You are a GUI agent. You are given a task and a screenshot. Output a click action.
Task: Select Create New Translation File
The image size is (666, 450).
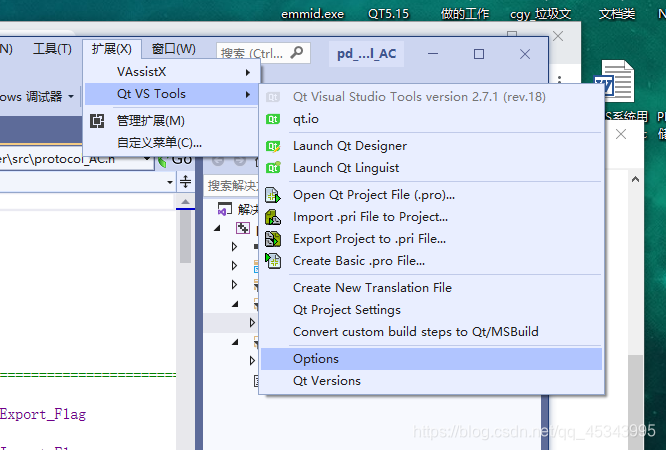point(431,288)
